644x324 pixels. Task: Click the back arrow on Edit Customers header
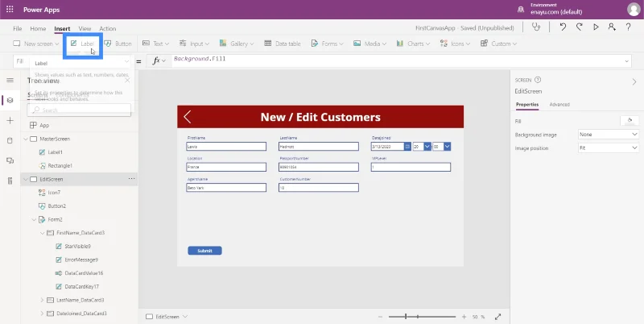point(188,117)
